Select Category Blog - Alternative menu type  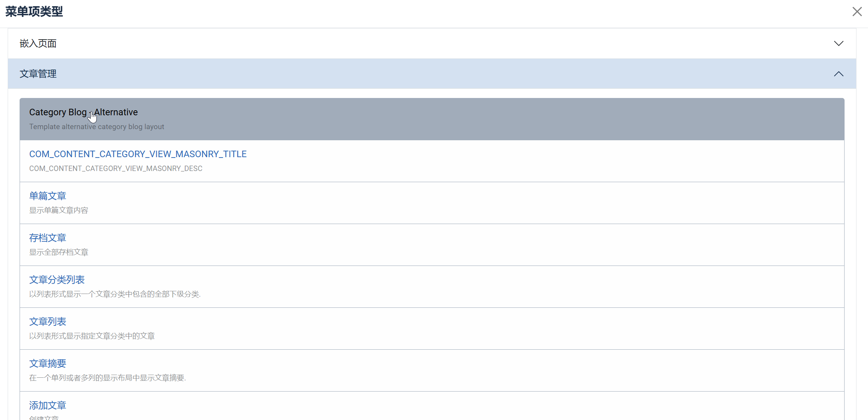click(x=83, y=112)
